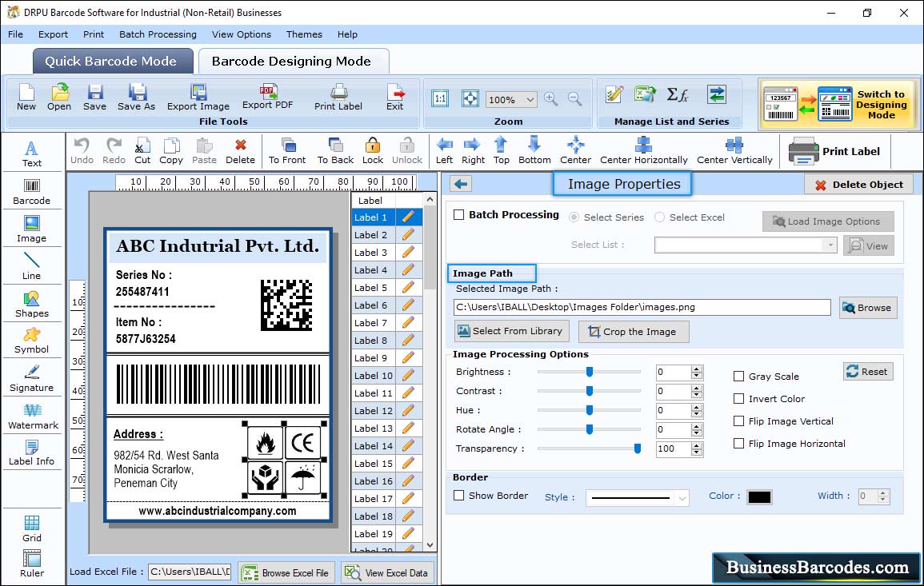Enable the Batch Processing checkbox
The width and height of the screenshot is (924, 586).
(x=459, y=215)
